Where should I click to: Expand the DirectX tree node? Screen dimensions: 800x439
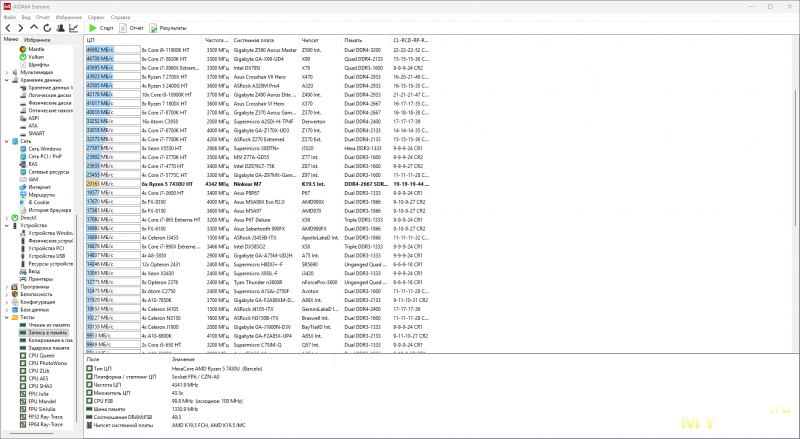7,217
